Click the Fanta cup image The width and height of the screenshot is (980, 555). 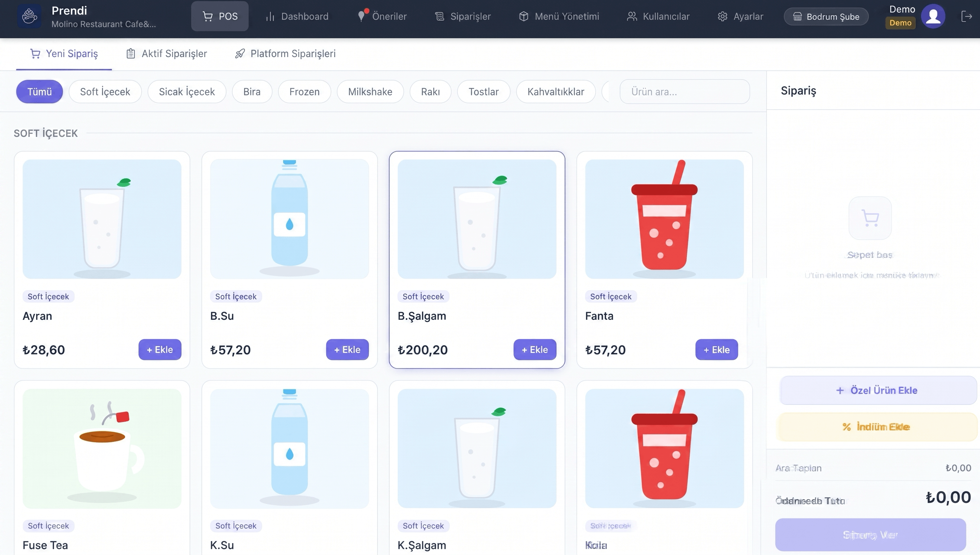[x=664, y=219]
